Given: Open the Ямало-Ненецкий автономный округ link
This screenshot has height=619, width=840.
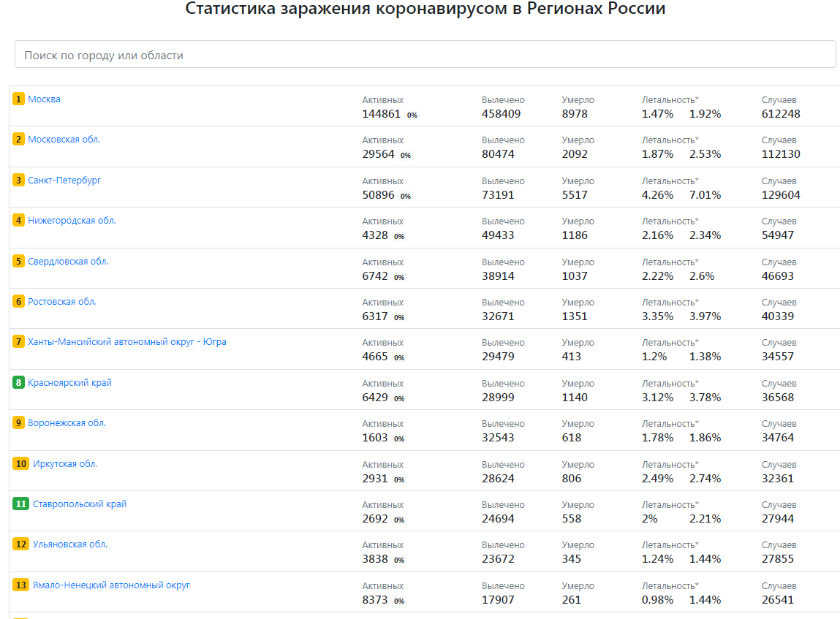Looking at the screenshot, I should click(111, 585).
